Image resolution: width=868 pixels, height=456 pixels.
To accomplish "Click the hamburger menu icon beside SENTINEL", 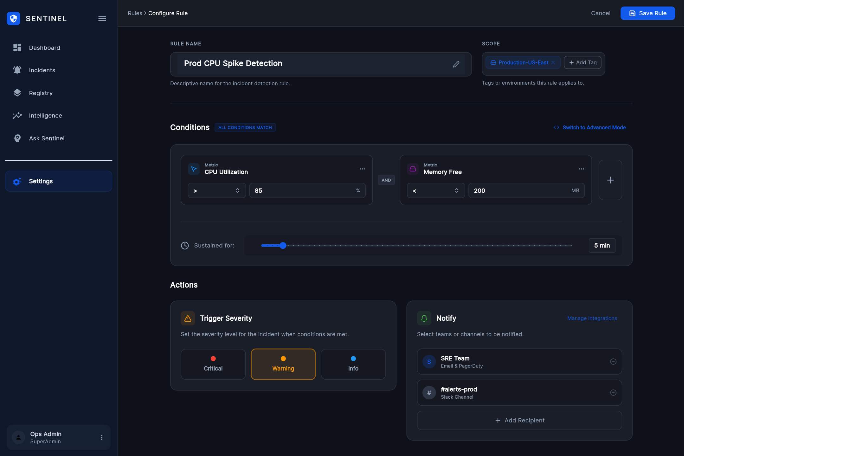I will pyautogui.click(x=102, y=18).
